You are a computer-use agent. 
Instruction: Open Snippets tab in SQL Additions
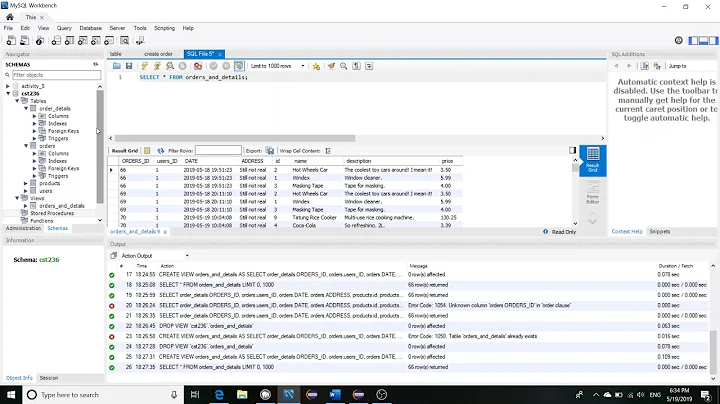659,231
